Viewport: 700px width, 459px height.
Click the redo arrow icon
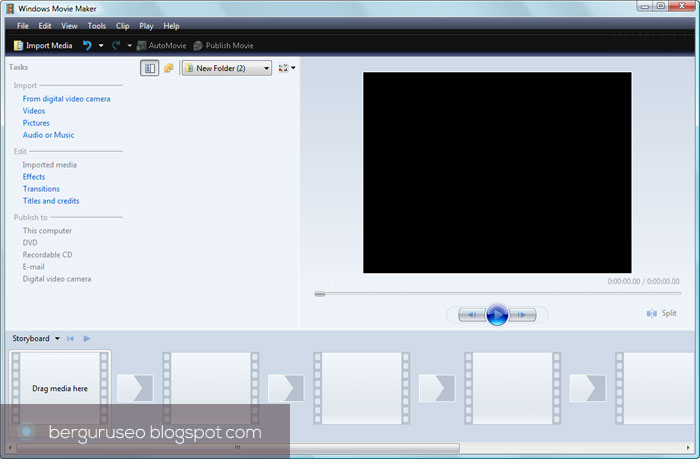[116, 45]
